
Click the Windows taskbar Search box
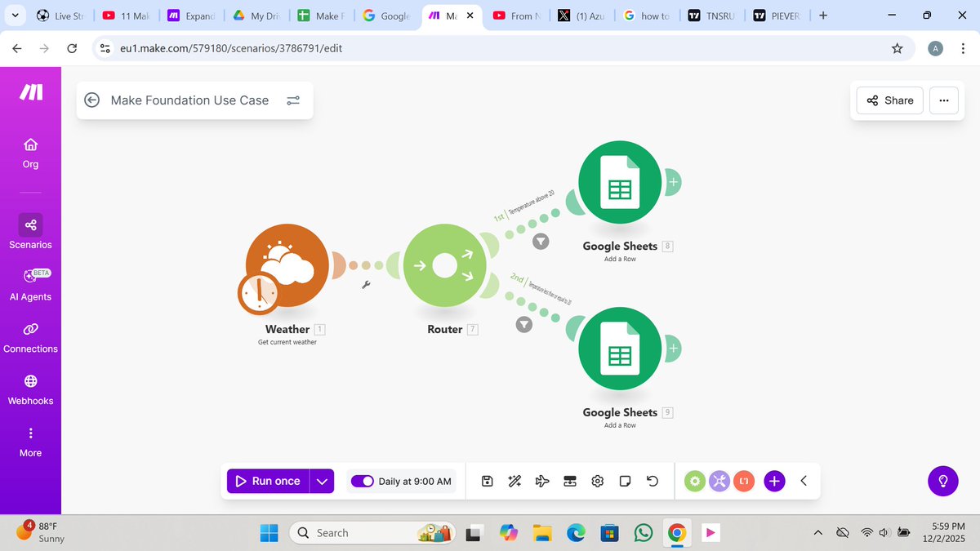pos(371,533)
